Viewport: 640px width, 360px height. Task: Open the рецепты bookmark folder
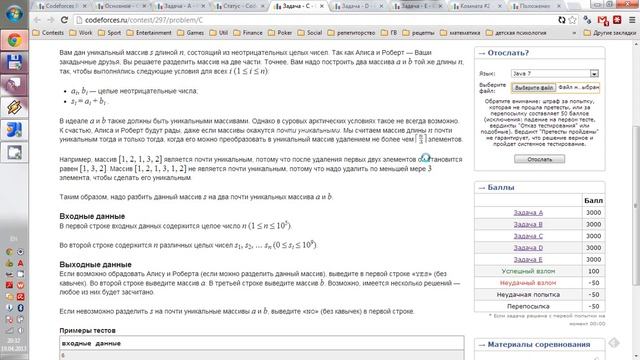[x=418, y=33]
